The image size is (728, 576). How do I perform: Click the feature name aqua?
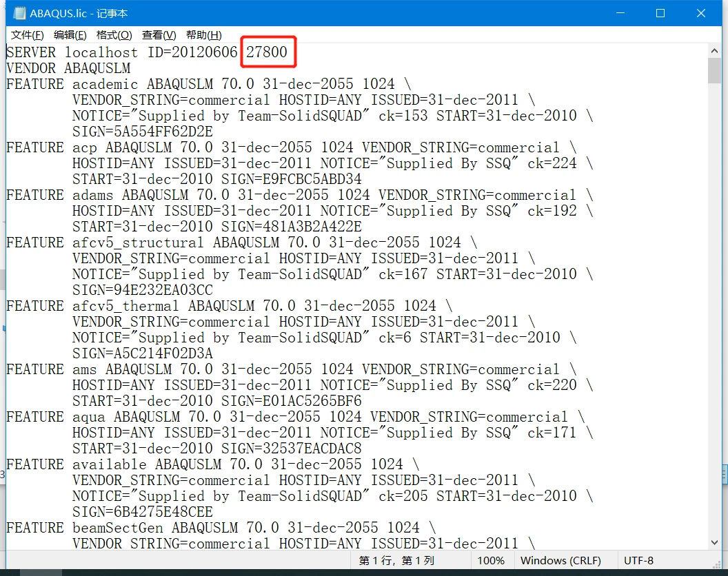point(89,417)
